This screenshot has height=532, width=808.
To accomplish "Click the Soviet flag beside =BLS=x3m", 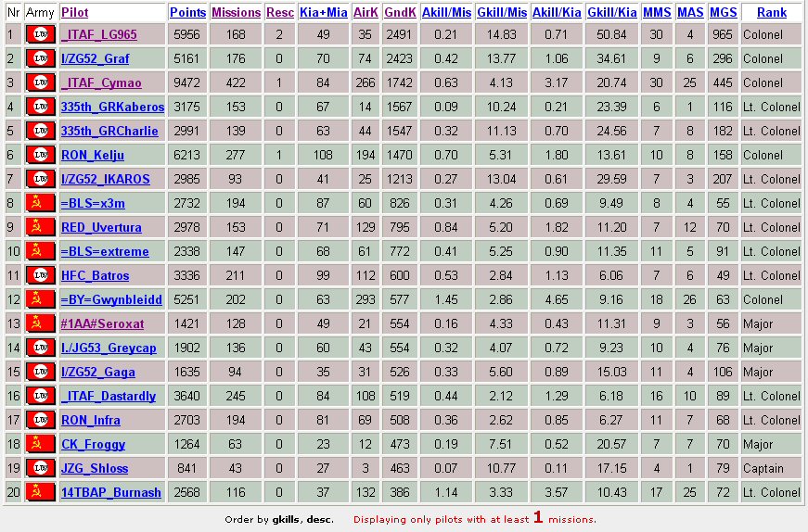I will (40, 203).
